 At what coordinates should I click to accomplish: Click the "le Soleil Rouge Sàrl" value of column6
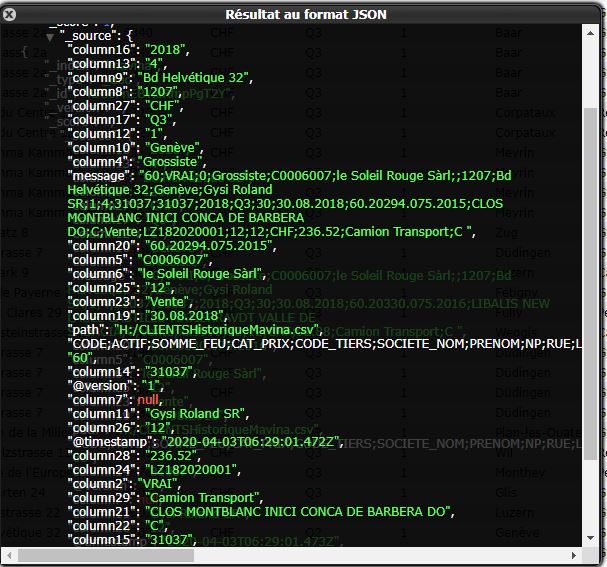point(200,274)
